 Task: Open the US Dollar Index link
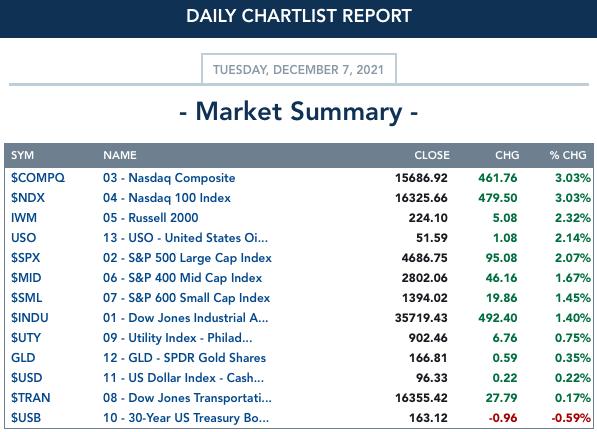(x=183, y=378)
